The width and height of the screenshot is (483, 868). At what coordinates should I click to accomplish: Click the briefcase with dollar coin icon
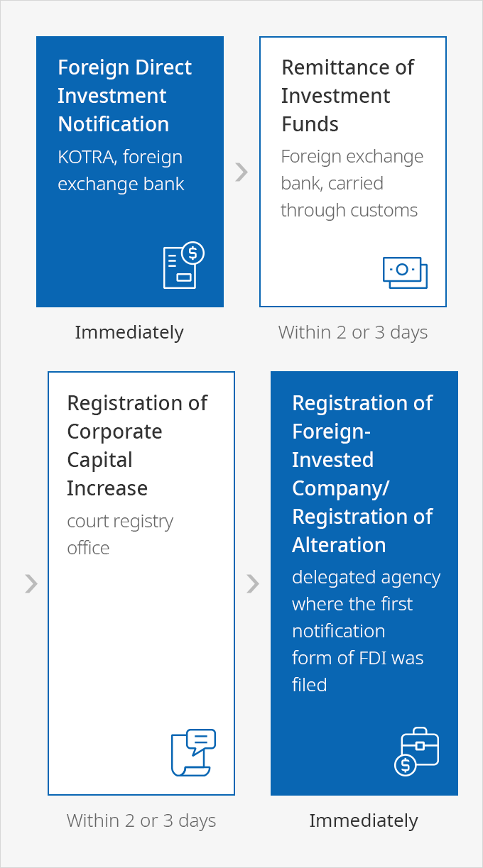point(416,752)
